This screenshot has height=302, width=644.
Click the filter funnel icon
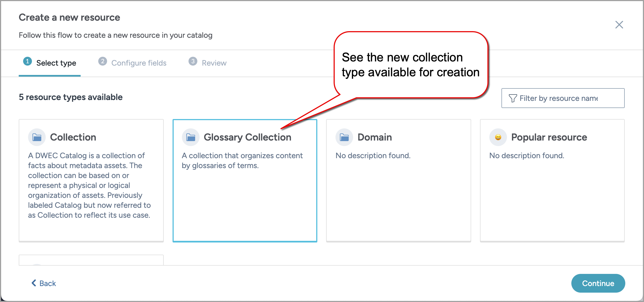click(513, 98)
